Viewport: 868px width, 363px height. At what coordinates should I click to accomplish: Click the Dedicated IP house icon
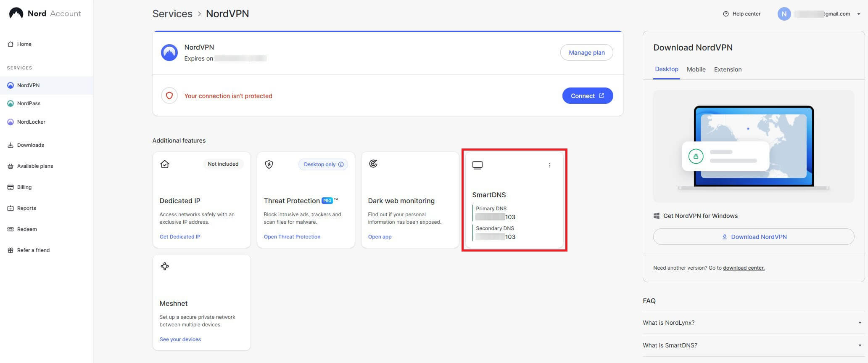click(165, 164)
